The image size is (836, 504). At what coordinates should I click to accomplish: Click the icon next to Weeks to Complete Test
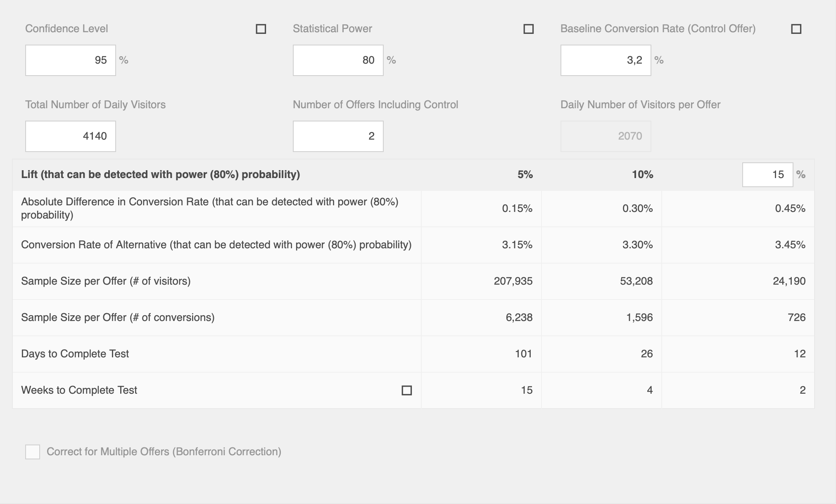tap(406, 390)
